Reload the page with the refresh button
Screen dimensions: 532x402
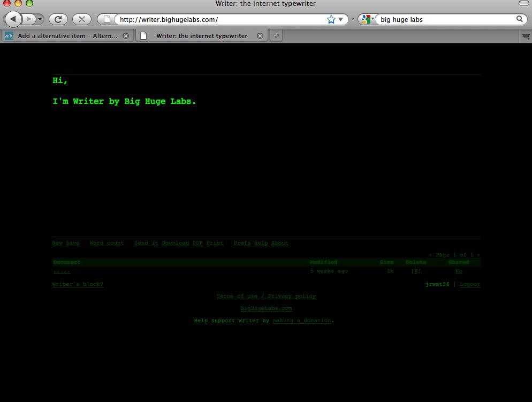[x=58, y=19]
